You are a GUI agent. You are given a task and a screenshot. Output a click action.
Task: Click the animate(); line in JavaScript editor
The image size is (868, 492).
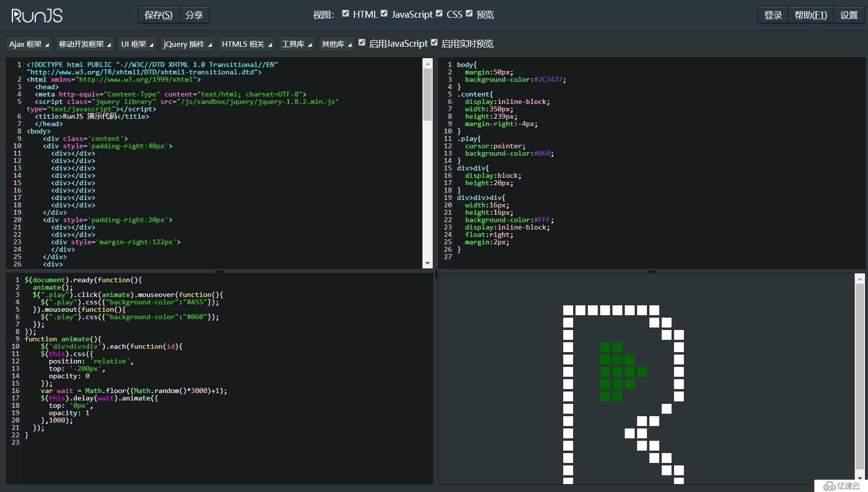click(x=53, y=287)
